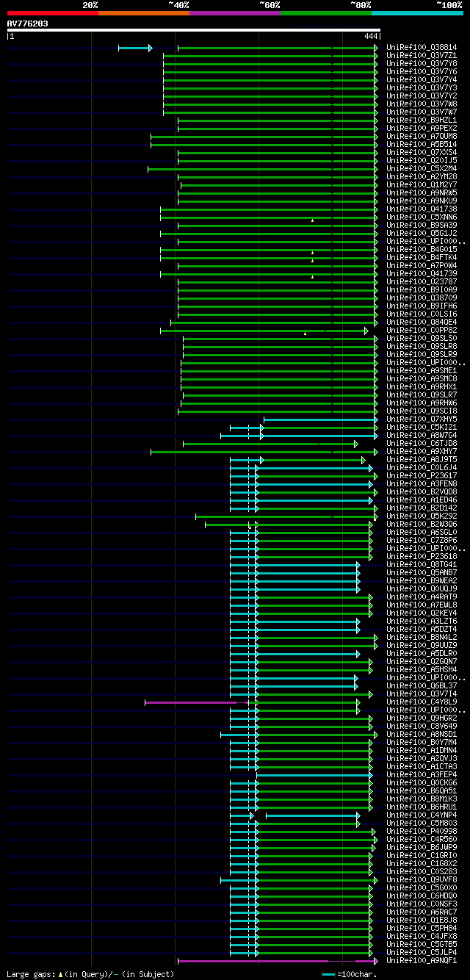The image size is (470, 980).
Task: Select hit label UniRef100_C5KI21
Action: [x=422, y=427]
